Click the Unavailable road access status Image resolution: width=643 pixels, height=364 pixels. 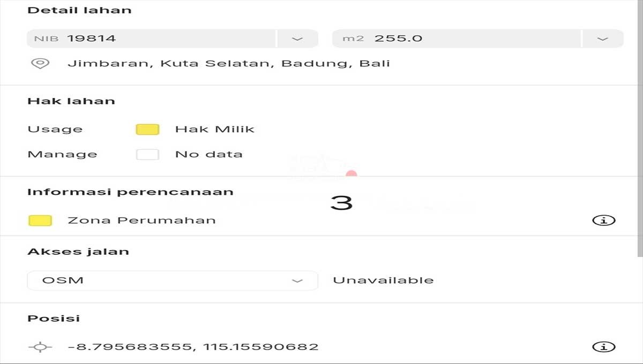pyautogui.click(x=383, y=280)
